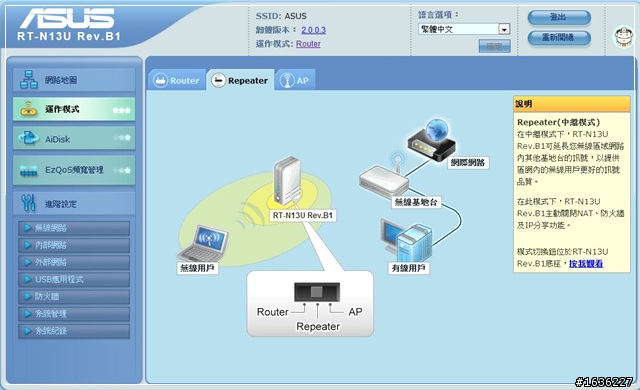Click the 無線基地台 label in diagram
Screen dimensions: 640x390
pos(416,202)
